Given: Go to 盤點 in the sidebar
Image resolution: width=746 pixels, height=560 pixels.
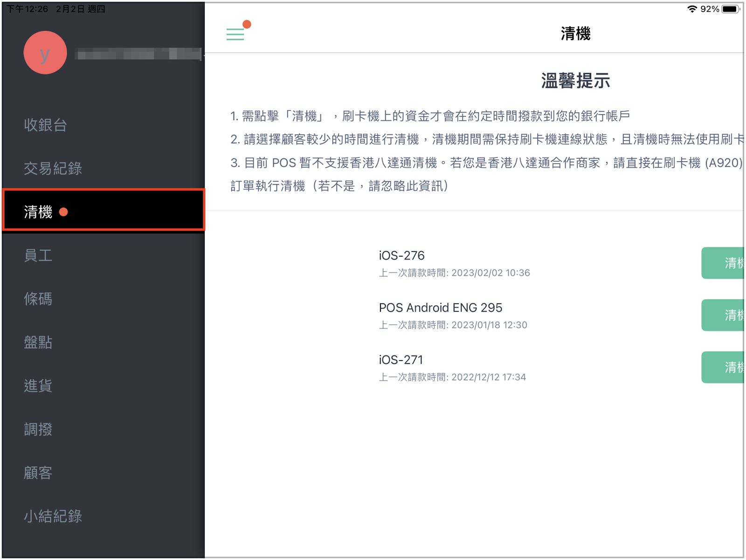Looking at the screenshot, I should tap(38, 342).
